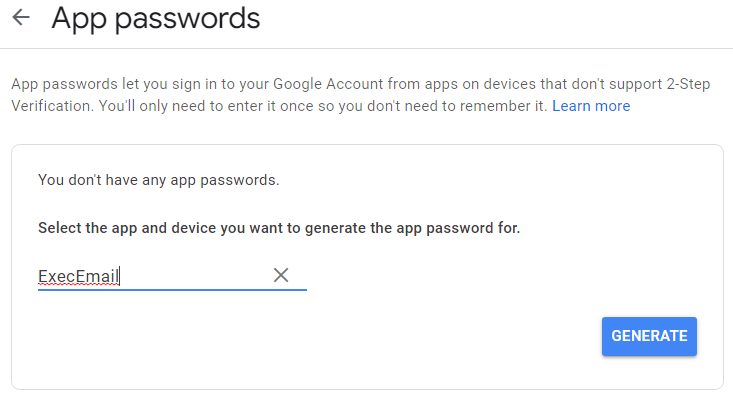Go back using the left arrow icon
The image size is (733, 399).
click(x=21, y=18)
